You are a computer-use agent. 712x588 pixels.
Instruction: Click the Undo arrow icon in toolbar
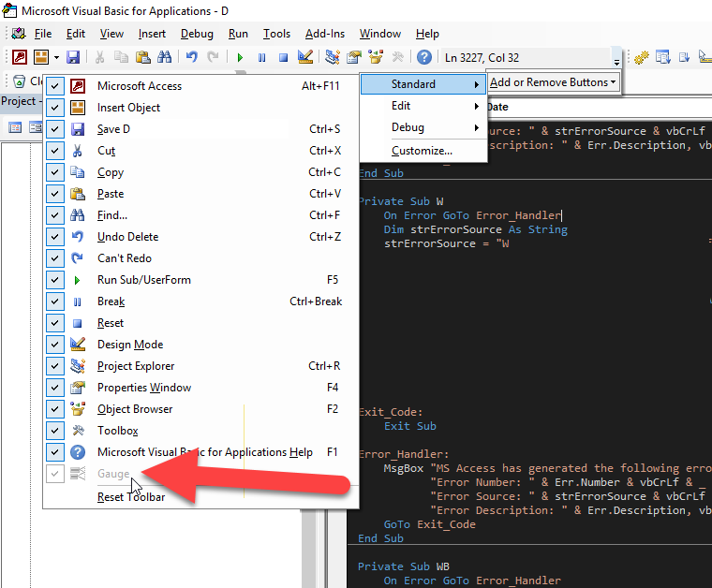[192, 57]
